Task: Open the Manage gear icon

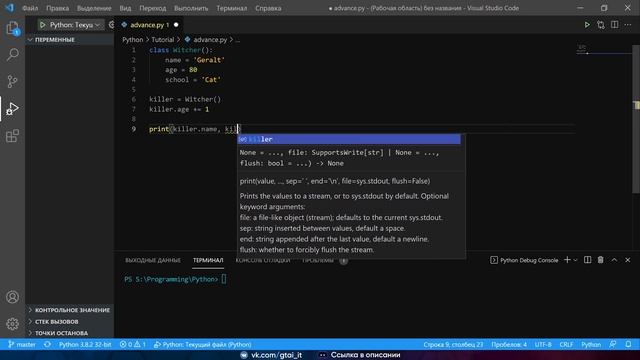Action: coord(13,324)
